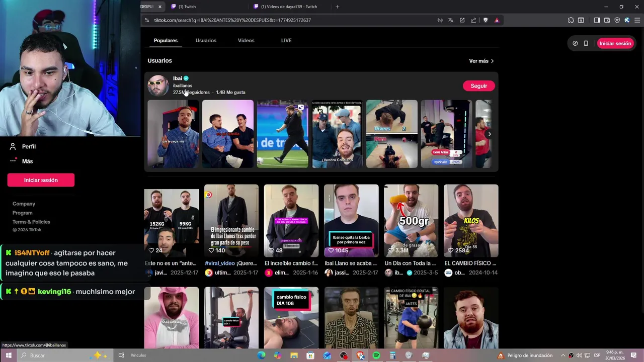Image resolution: width=644 pixels, height=362 pixels.
Task: Open the Ibai se quita la barba video
Action: pyautogui.click(x=351, y=221)
